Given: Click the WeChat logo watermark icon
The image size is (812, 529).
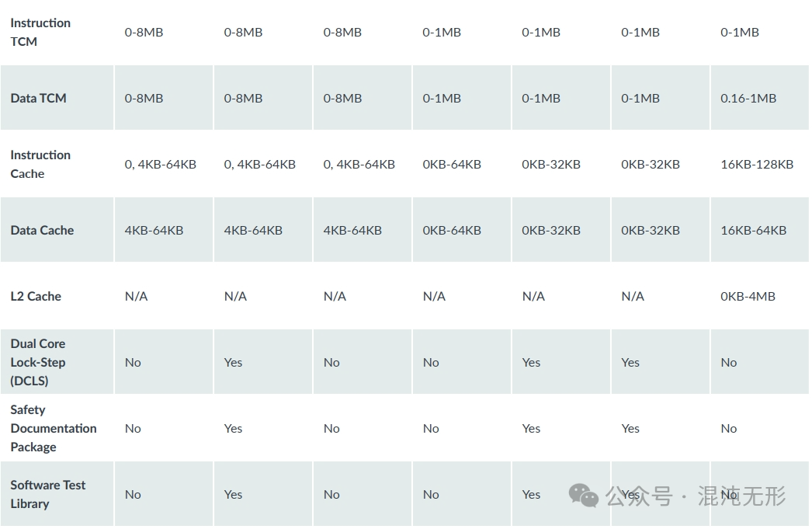Looking at the screenshot, I should click(x=583, y=496).
